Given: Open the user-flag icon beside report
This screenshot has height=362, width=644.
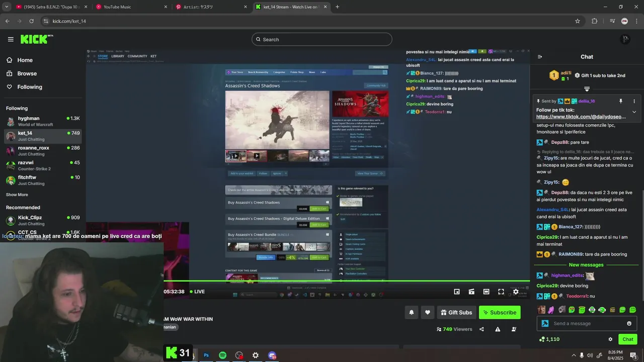Looking at the screenshot, I should pyautogui.click(x=514, y=329).
